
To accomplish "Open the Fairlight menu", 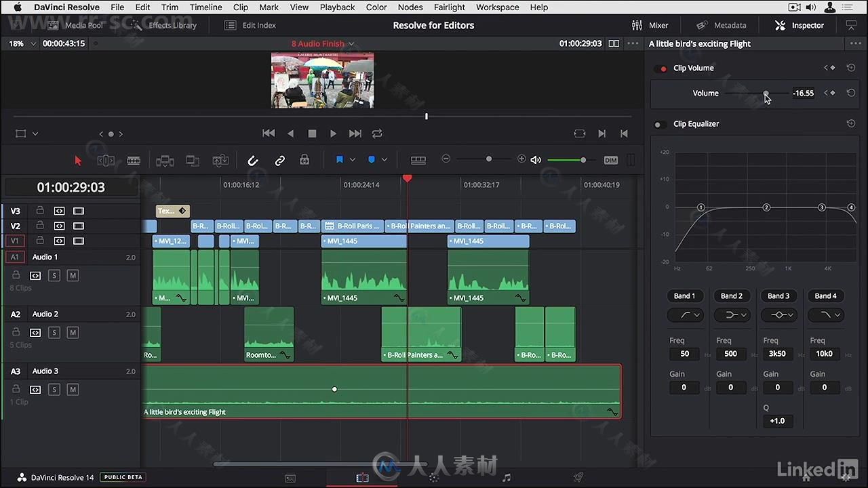I will coord(449,7).
